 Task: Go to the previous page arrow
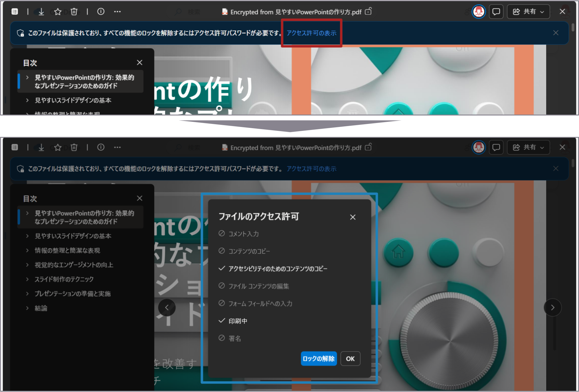click(x=167, y=307)
